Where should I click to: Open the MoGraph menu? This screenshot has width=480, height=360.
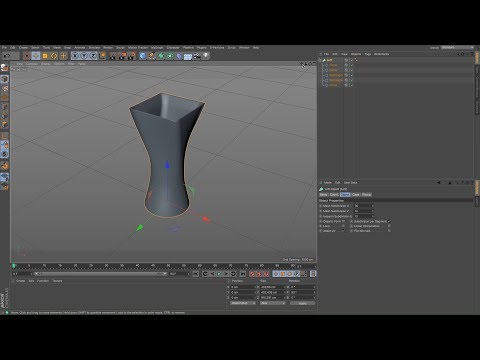[x=157, y=48]
